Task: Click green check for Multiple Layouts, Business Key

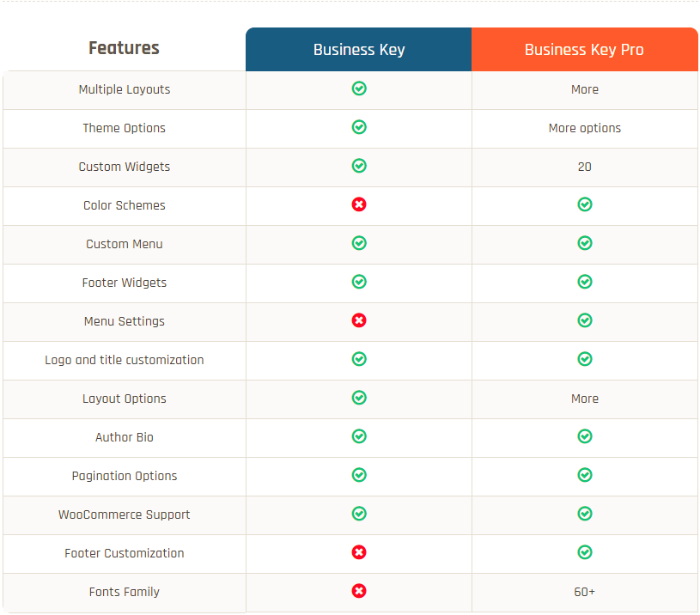Action: (x=359, y=88)
